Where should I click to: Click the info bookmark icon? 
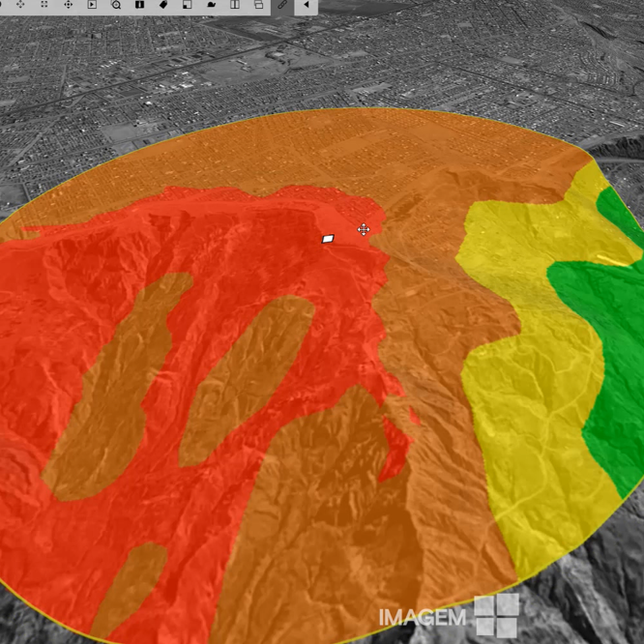click(139, 5)
